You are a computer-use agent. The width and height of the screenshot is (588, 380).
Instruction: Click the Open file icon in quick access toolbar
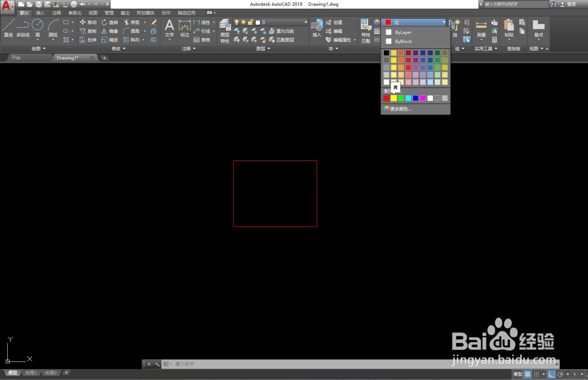(x=30, y=4)
